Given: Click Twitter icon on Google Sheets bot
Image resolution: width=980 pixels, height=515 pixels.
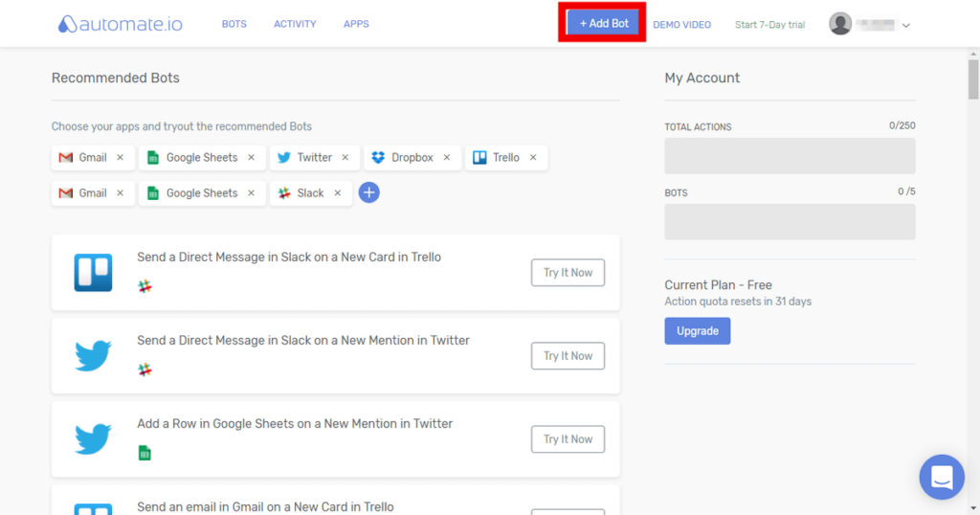Looking at the screenshot, I should coord(93,438).
